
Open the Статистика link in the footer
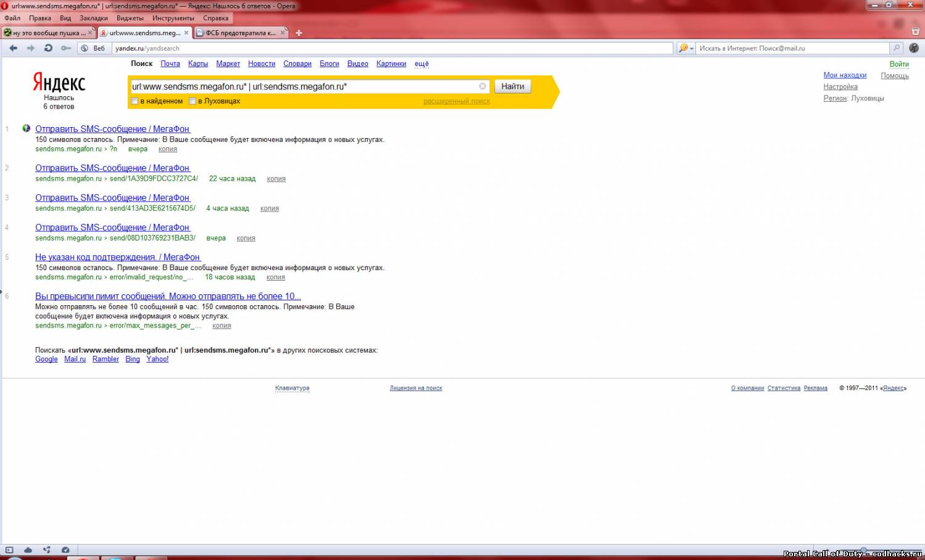(x=784, y=388)
